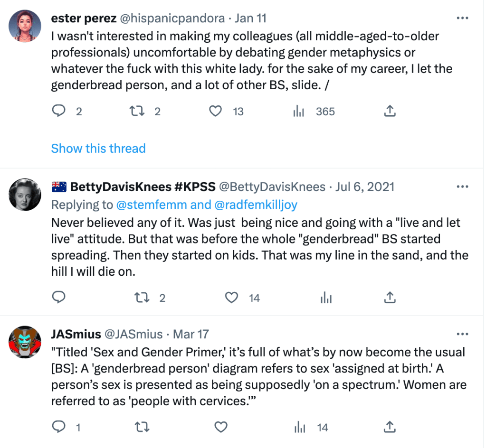Screen dimensions: 486x448
Task: Open more options on ester perez's tweet
Action: coord(462,19)
